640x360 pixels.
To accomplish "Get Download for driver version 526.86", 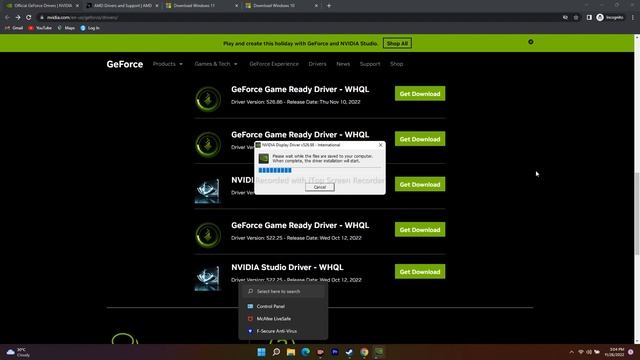I will pyautogui.click(x=420, y=93).
